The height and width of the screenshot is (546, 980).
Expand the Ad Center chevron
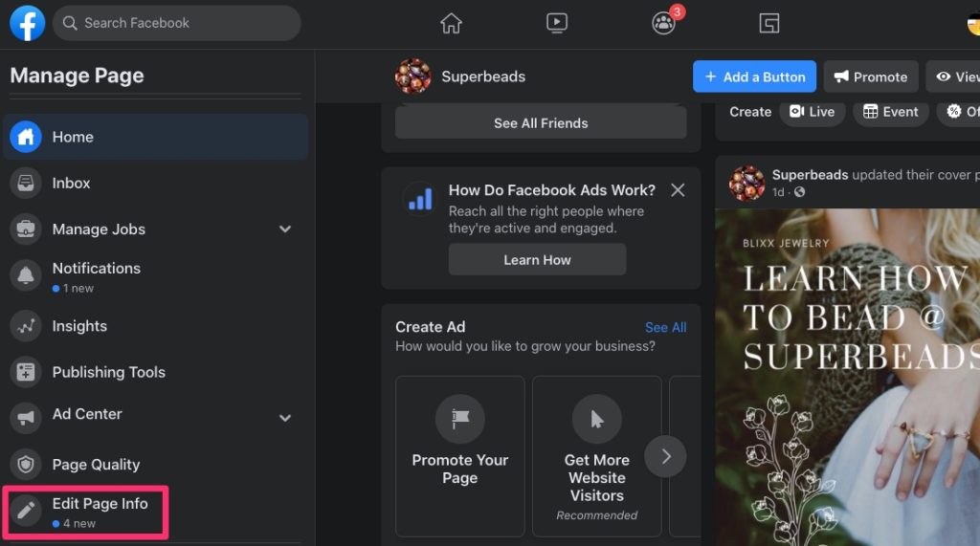285,418
